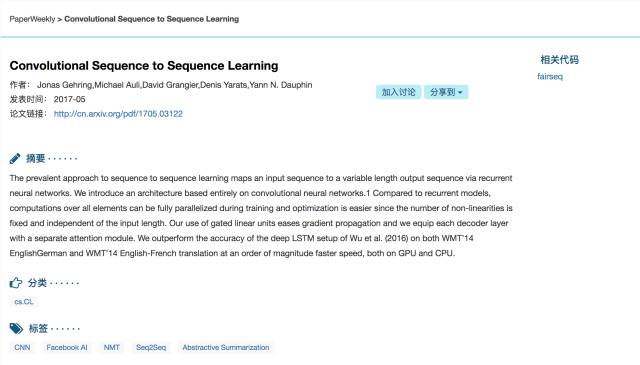Select the NMT tag
The width and height of the screenshot is (640, 365).
tap(111, 347)
